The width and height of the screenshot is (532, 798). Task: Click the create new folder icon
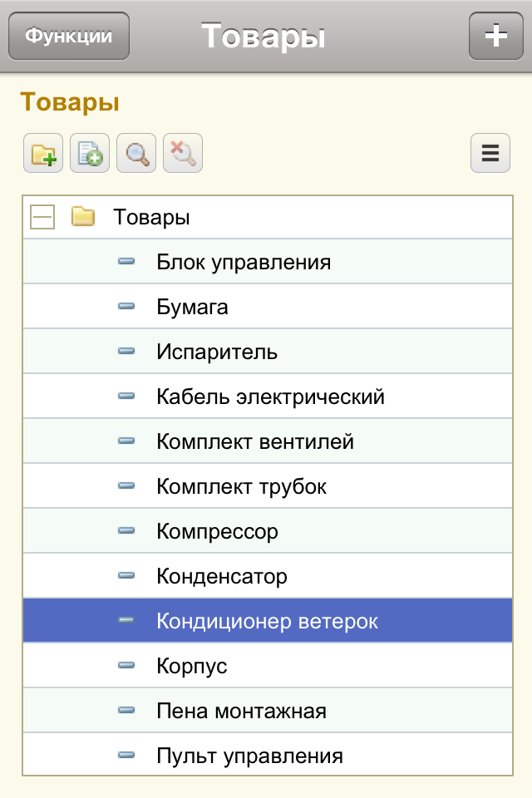43,153
